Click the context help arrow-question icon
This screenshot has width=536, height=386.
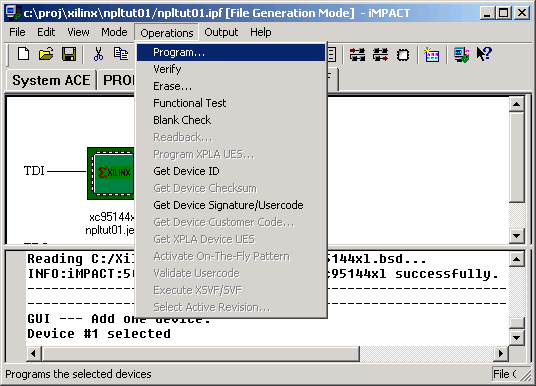tap(484, 54)
